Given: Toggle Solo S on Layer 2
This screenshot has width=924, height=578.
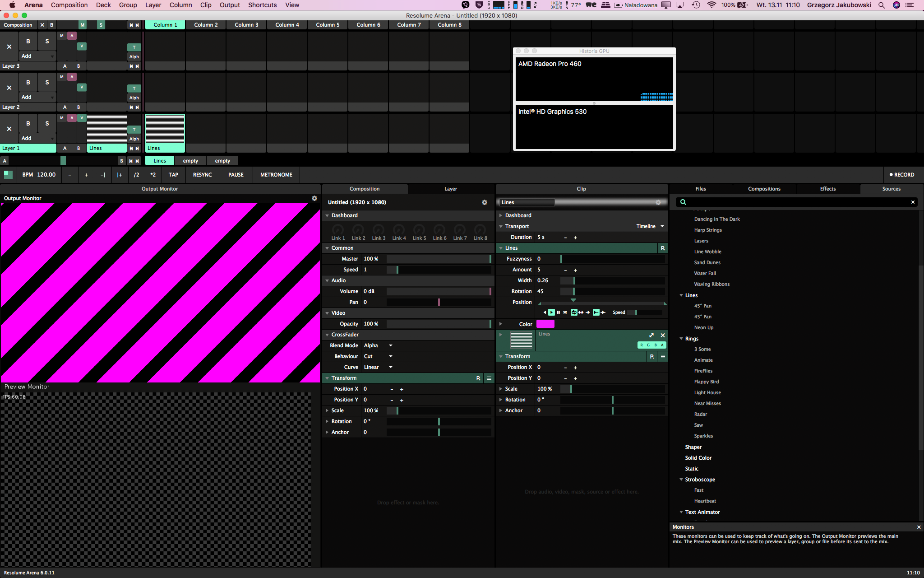Looking at the screenshot, I should pyautogui.click(x=47, y=82).
